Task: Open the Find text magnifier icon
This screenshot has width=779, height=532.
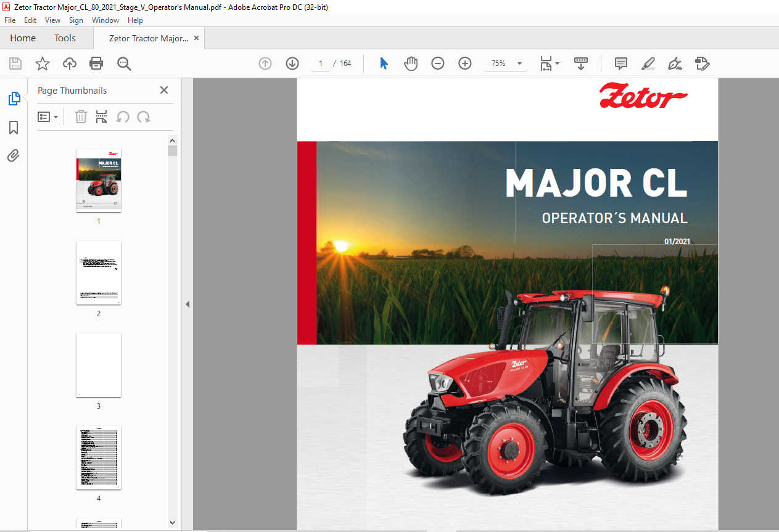Action: tap(124, 63)
